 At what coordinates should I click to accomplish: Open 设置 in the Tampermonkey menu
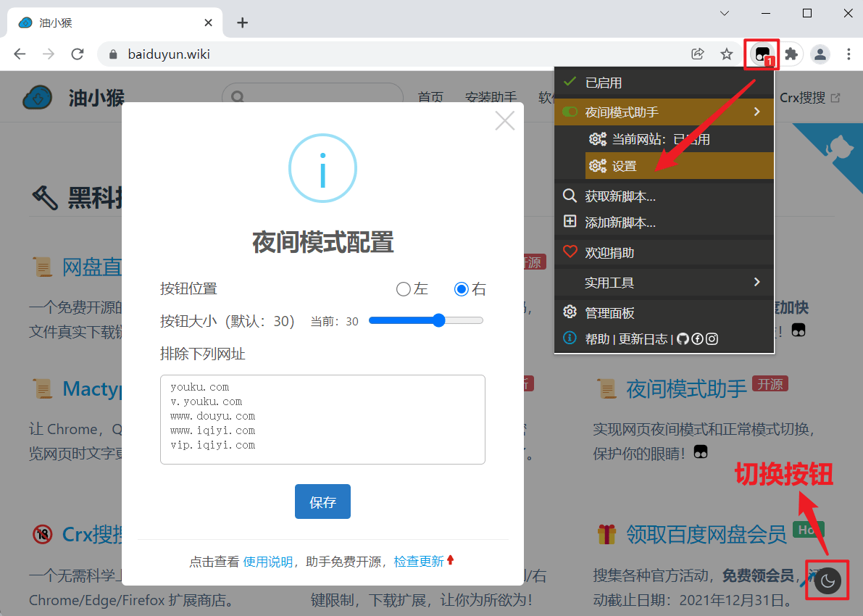pos(680,166)
